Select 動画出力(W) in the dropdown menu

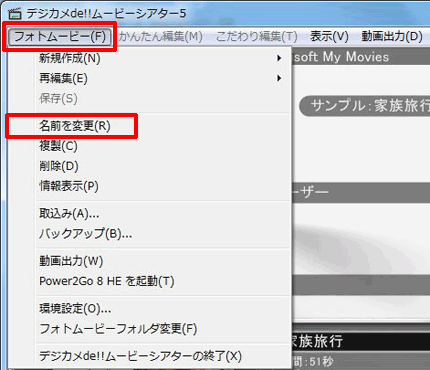point(71,261)
